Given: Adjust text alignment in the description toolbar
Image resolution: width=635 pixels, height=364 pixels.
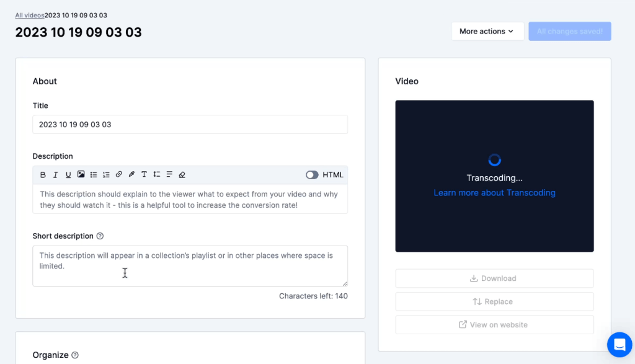Looking at the screenshot, I should click(169, 174).
